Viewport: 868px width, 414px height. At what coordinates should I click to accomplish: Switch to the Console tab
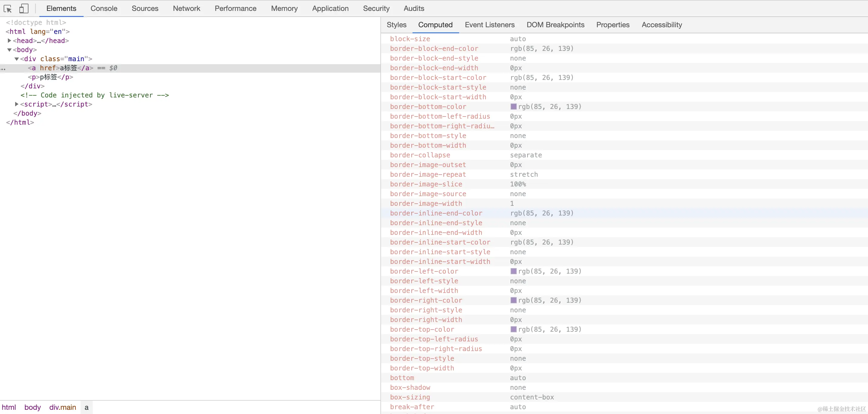pyautogui.click(x=104, y=8)
